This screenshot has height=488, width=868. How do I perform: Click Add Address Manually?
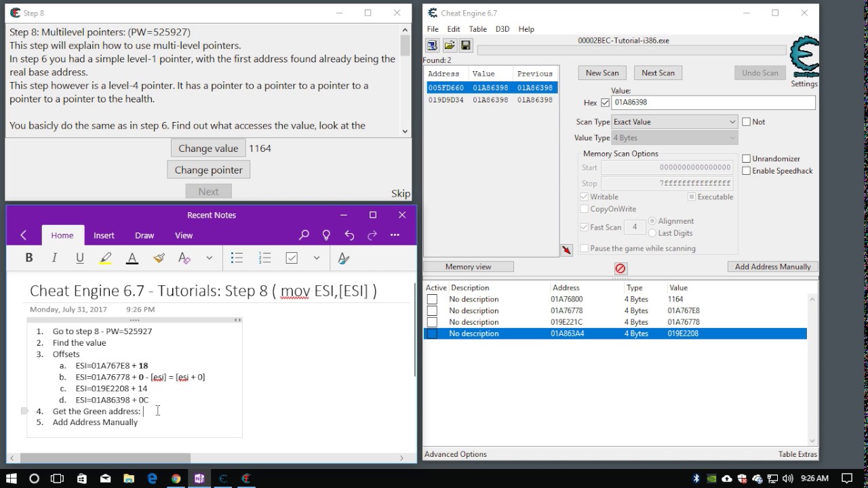(x=773, y=267)
